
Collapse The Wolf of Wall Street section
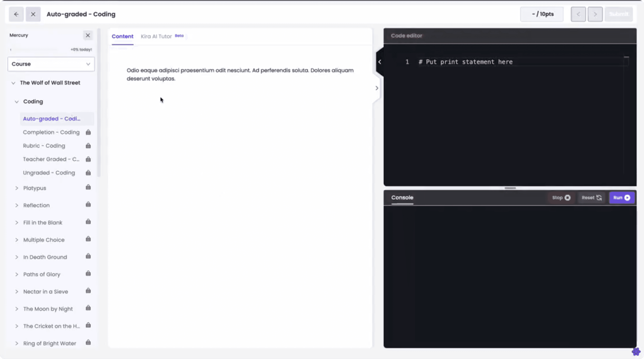coord(13,83)
